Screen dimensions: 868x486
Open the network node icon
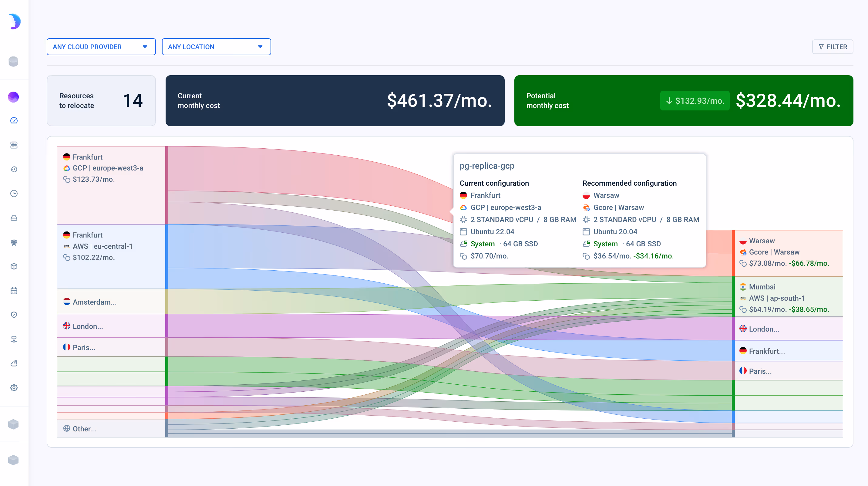pyautogui.click(x=14, y=339)
